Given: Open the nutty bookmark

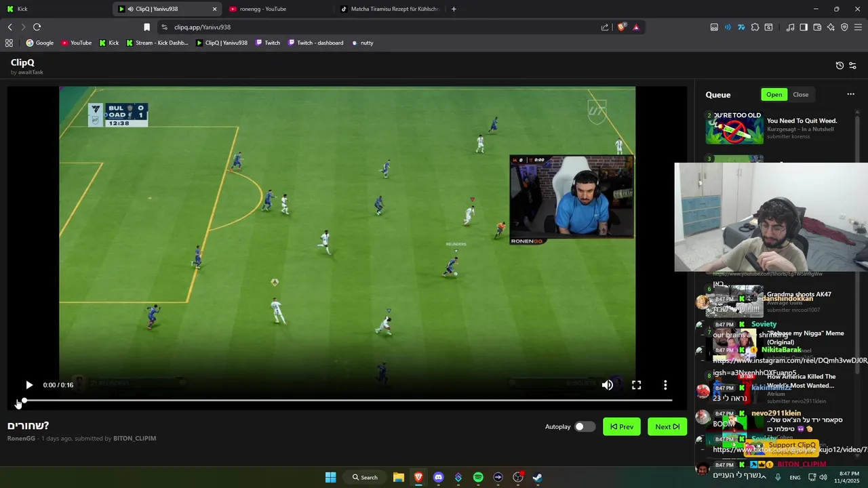Looking at the screenshot, I should [362, 43].
